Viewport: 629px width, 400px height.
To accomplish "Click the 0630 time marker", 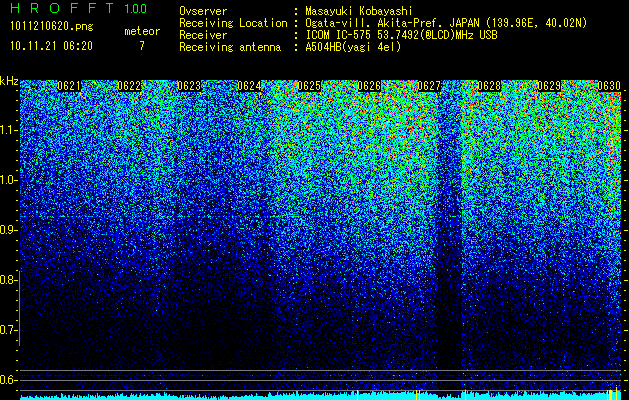I will point(609,86).
